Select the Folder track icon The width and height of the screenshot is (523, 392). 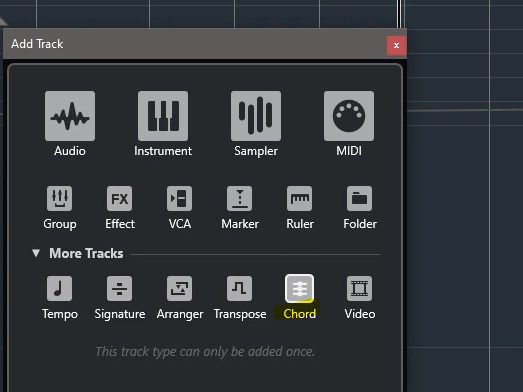360,199
